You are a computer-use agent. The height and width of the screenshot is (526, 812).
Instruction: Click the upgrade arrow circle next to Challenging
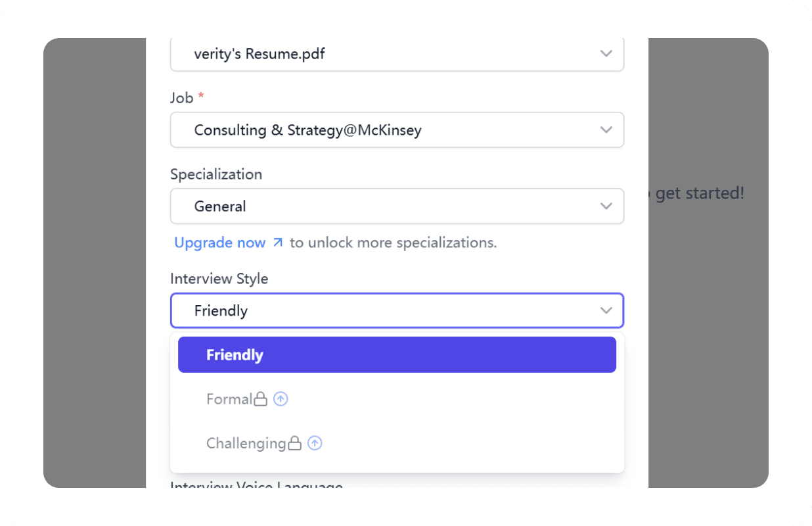[x=315, y=443]
